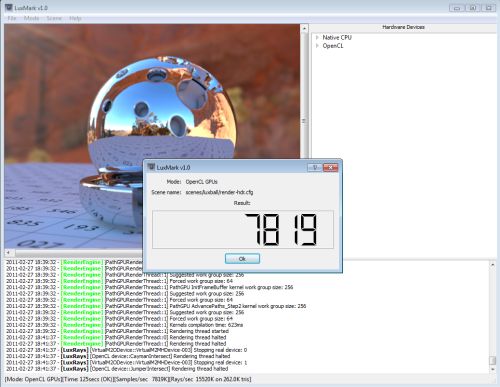Click the LuxMark icon in result dialog title
Viewport: 500px width, 387px height.
click(x=151, y=167)
